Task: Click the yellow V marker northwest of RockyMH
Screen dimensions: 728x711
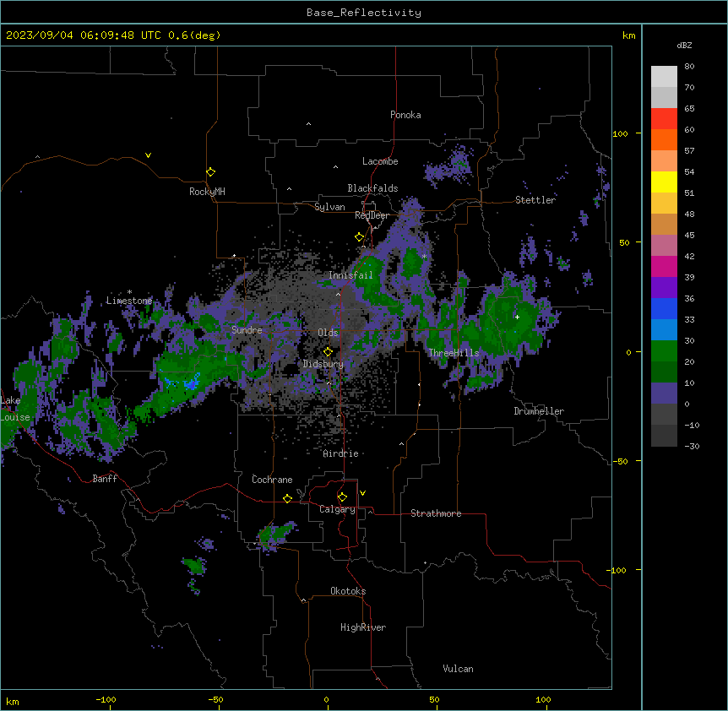Action: tap(148, 155)
